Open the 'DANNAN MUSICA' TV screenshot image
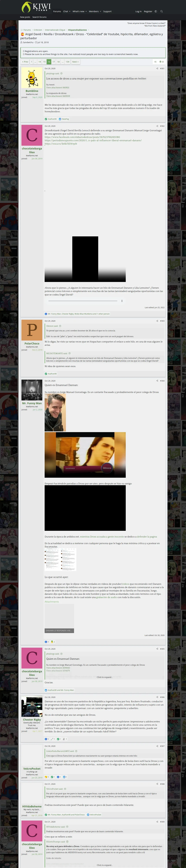Image resolution: width=186 pixels, height=868 pixels. point(85,455)
